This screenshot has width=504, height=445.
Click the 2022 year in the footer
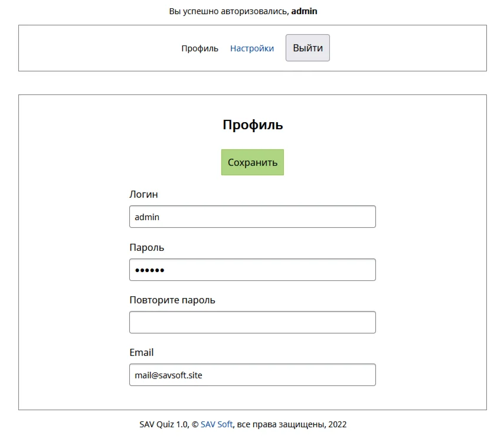coord(338,424)
